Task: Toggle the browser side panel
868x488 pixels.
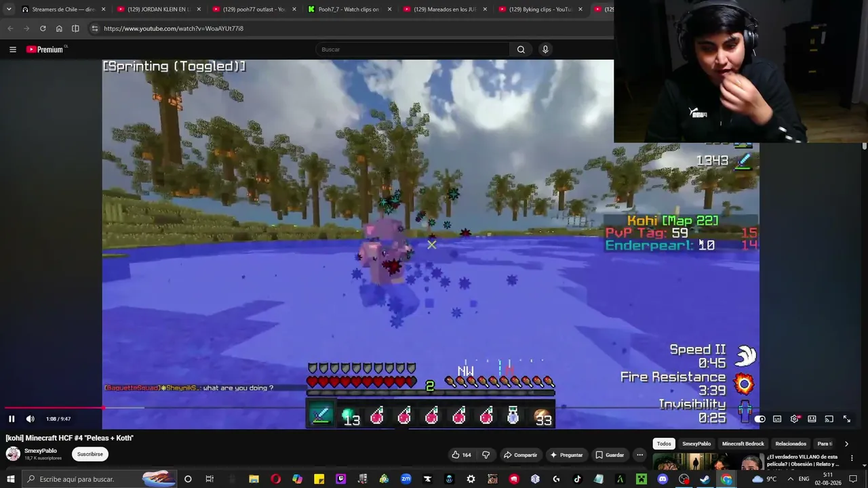Action: pyautogui.click(x=75, y=28)
